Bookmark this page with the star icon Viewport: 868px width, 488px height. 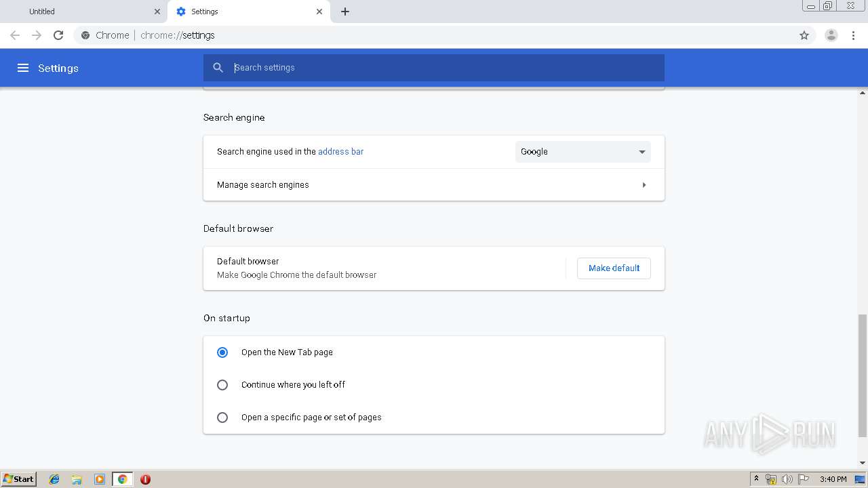click(804, 35)
